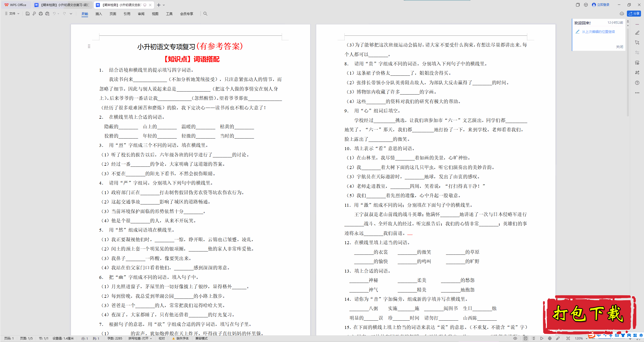
Task: Click the scrollbar page-top jump icon
Action: (x=628, y=21)
